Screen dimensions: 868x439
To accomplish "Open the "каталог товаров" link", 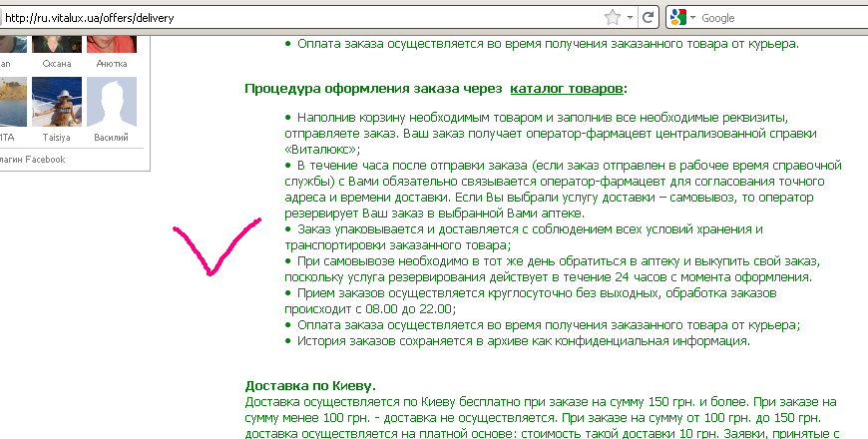I will tap(567, 88).
